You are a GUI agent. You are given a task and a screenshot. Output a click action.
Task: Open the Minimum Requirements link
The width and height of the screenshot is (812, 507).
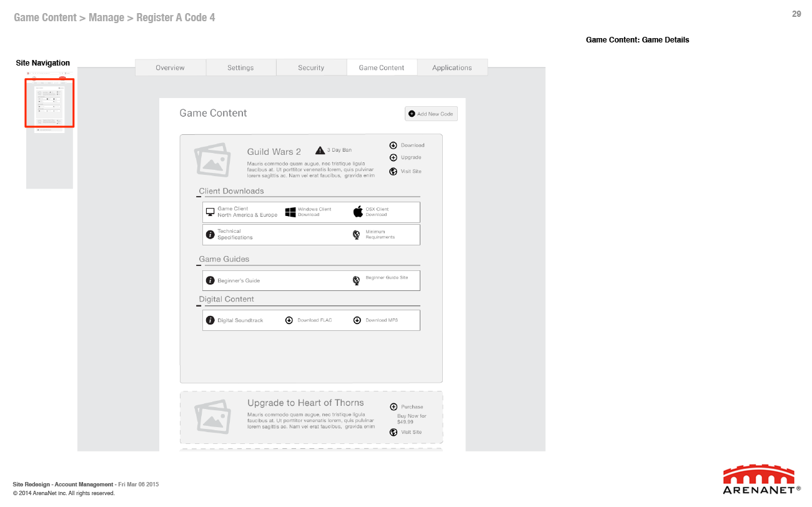click(380, 234)
